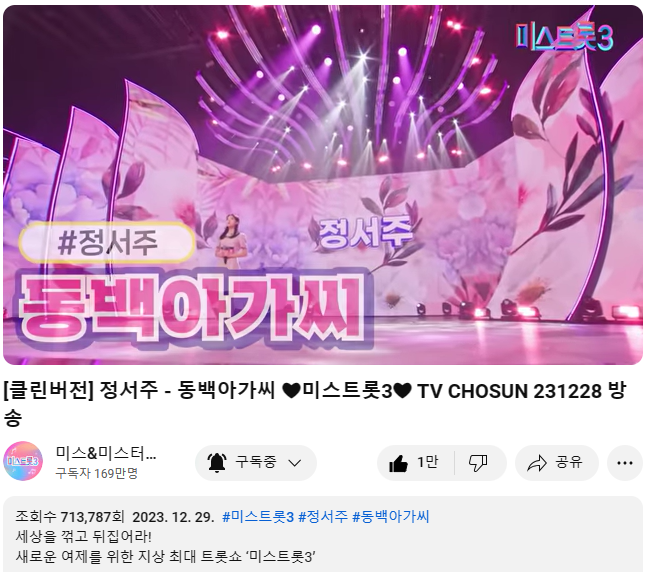Click the video title text

[x=315, y=404]
